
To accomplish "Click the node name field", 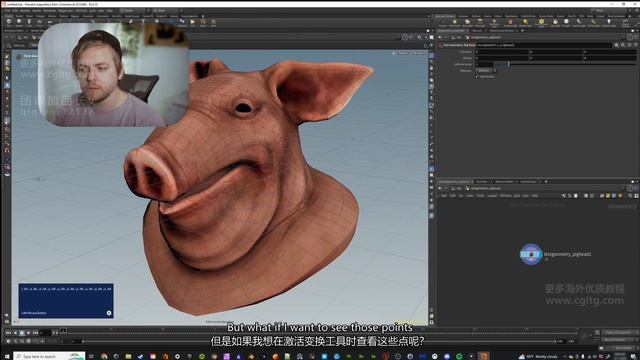I will click(x=544, y=45).
